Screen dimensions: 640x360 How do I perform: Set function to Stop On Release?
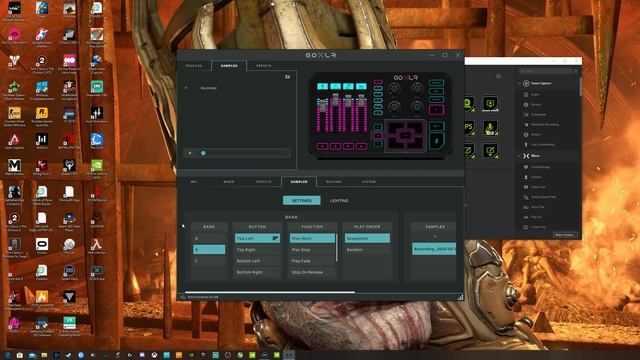(x=312, y=272)
